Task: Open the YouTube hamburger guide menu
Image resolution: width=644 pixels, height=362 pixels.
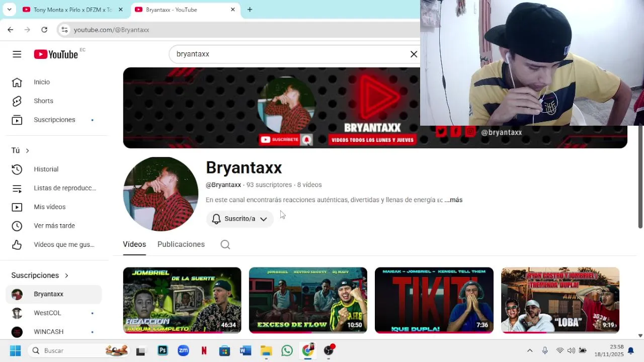Action: tap(17, 54)
